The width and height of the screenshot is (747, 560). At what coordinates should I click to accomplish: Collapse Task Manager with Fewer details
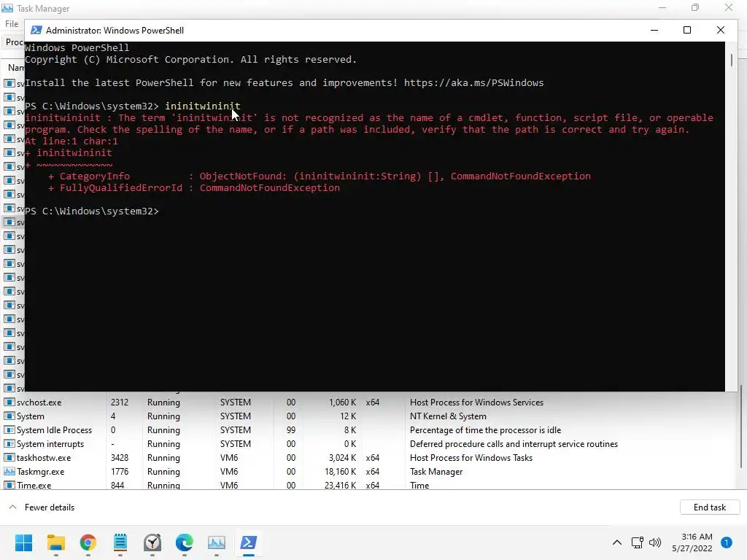coord(42,507)
